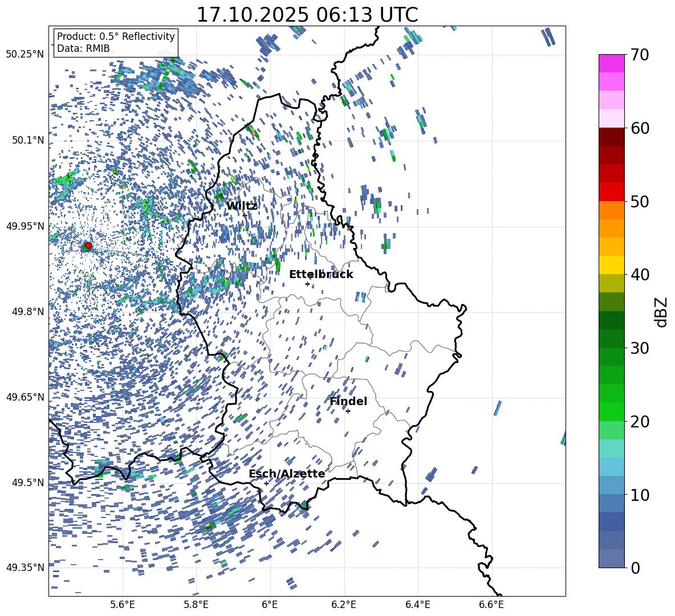Click the Product 0.5° Reflectivity info box
This screenshot has height=616, width=675.
[x=116, y=43]
